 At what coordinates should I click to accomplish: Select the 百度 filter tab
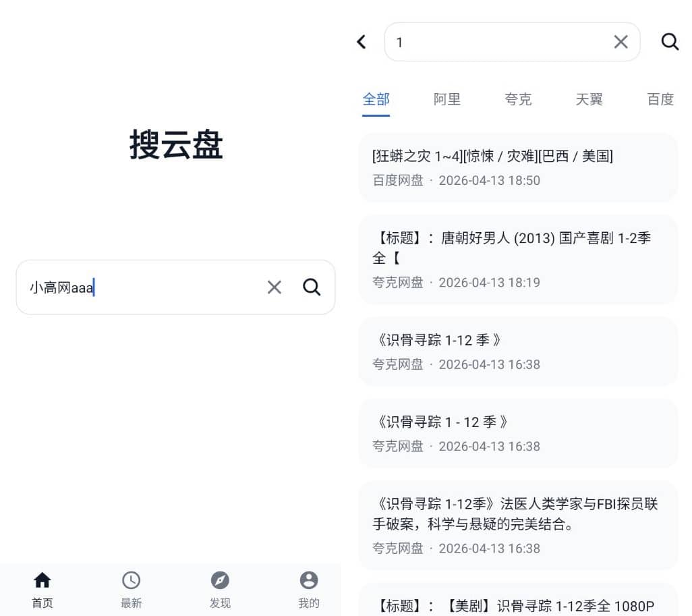click(x=659, y=99)
